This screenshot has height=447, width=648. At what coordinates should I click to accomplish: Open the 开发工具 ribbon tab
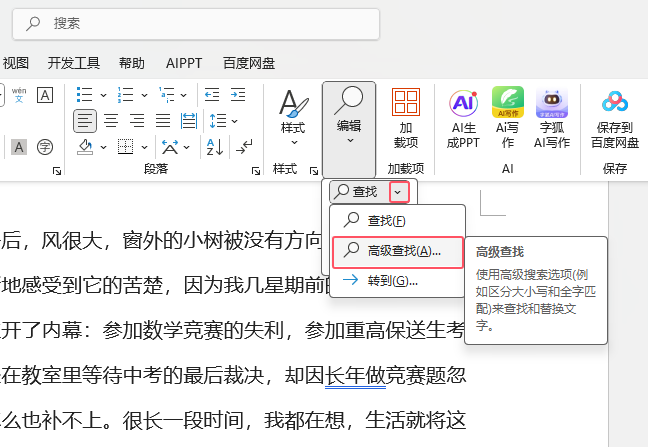[x=74, y=63]
